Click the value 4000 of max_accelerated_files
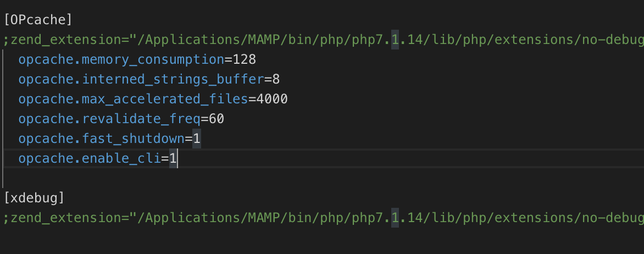The image size is (644, 254). coord(272,100)
